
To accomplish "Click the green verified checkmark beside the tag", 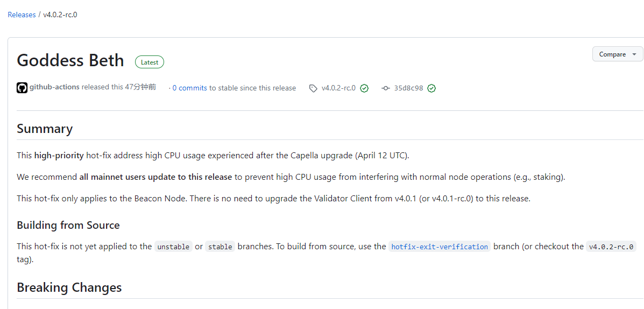I will coord(364,88).
